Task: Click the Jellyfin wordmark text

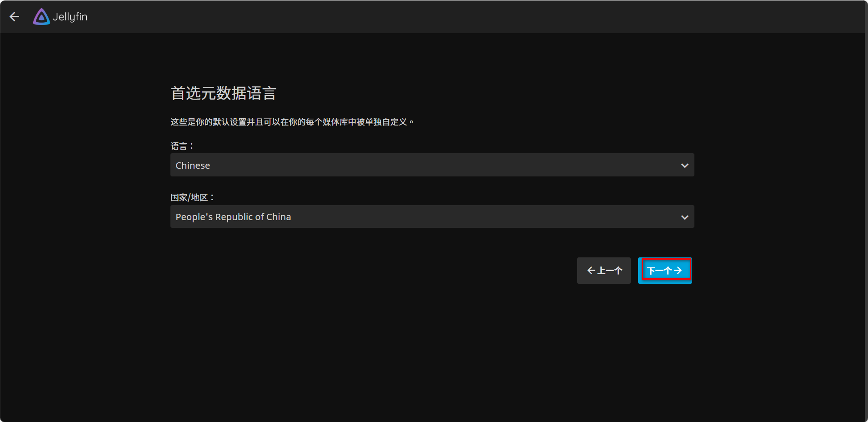Action: (70, 17)
